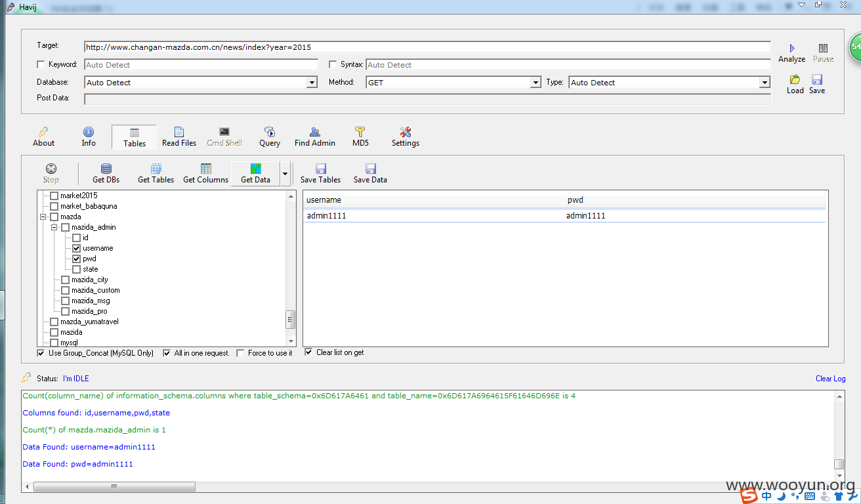Screen dimensions: 861x504
Task: Click the pwd column header
Action: (694, 200)
